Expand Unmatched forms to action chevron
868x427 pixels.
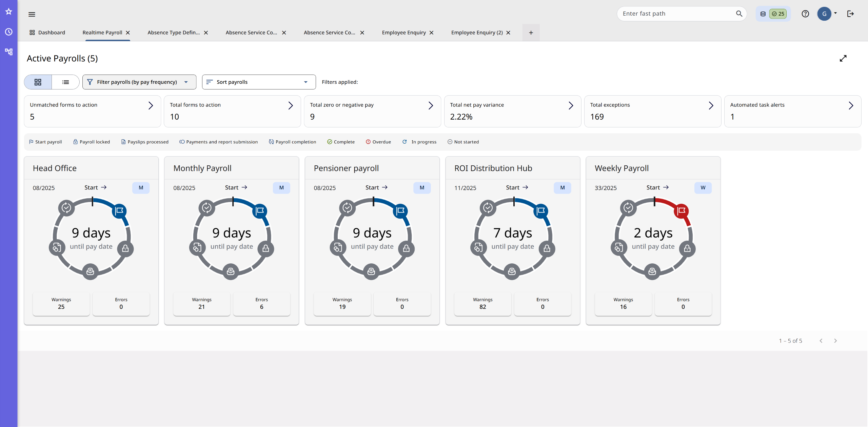coord(151,106)
